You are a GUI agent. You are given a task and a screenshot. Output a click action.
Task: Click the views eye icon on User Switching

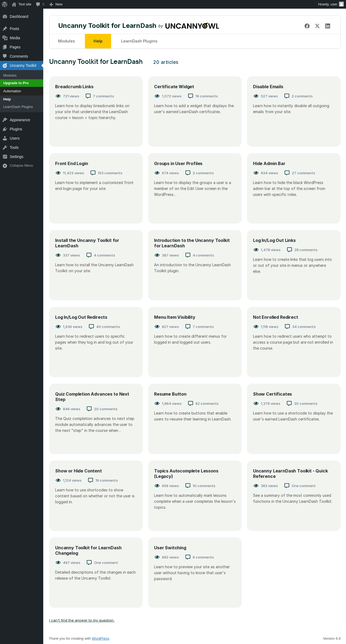(x=157, y=557)
